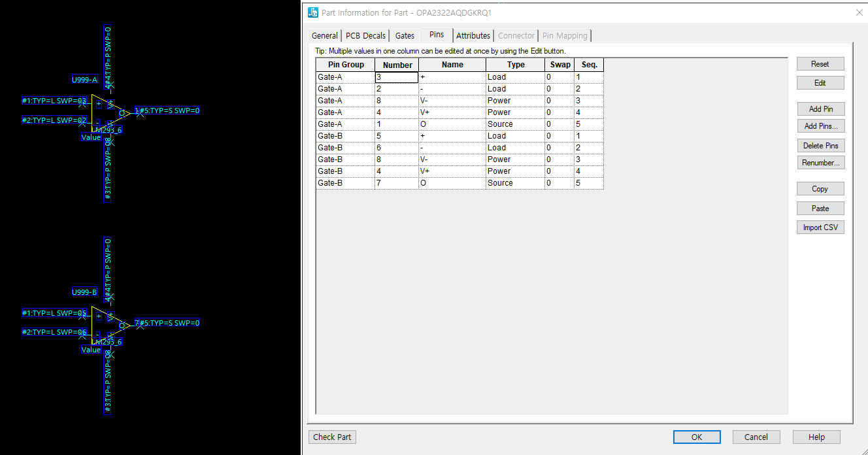Open the Attributes tab
Image resolution: width=868 pixels, height=455 pixels.
coord(473,36)
